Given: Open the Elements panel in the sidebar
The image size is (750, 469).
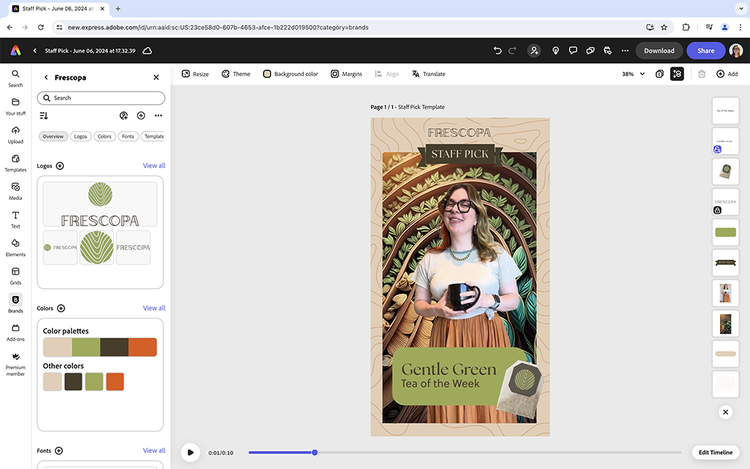Looking at the screenshot, I should (15, 244).
